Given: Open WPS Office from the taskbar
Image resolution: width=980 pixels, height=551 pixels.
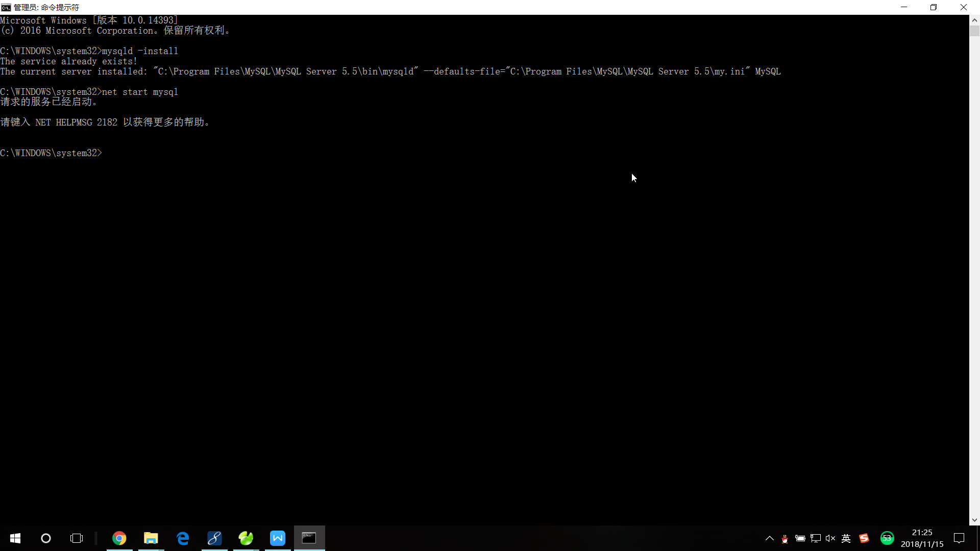Looking at the screenshot, I should [277, 538].
